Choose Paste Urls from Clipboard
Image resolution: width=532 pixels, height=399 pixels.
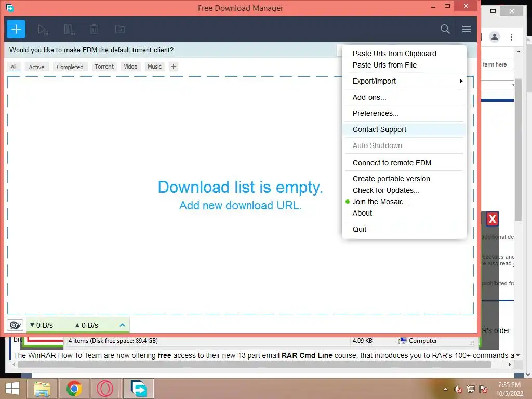tap(404, 54)
